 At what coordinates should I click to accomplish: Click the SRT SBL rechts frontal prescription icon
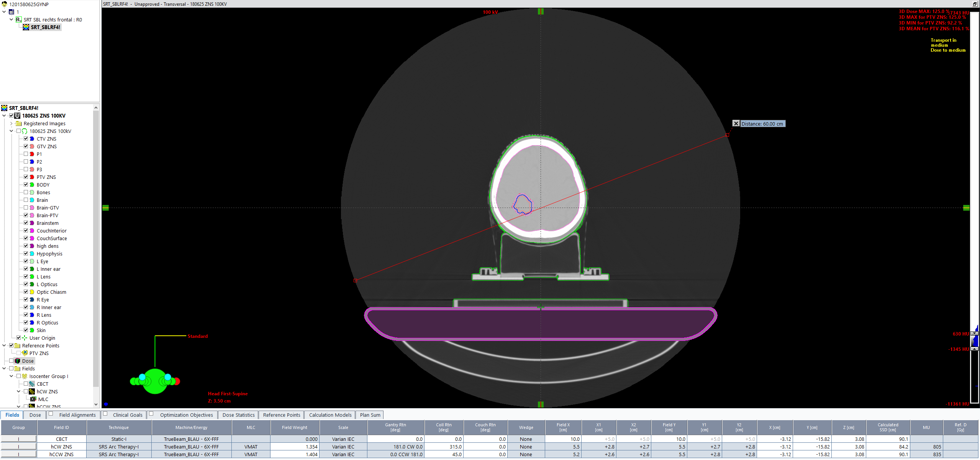19,20
